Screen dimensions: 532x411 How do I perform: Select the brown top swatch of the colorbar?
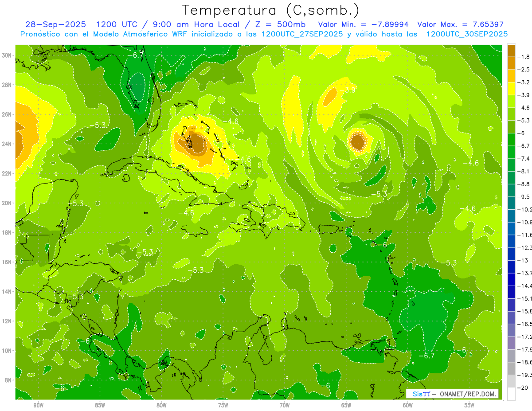coord(511,51)
